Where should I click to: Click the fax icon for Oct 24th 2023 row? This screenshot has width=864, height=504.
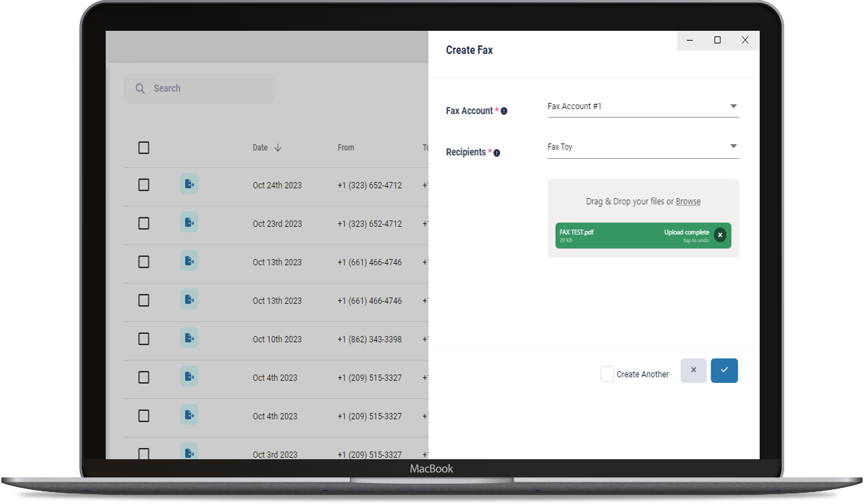(189, 184)
